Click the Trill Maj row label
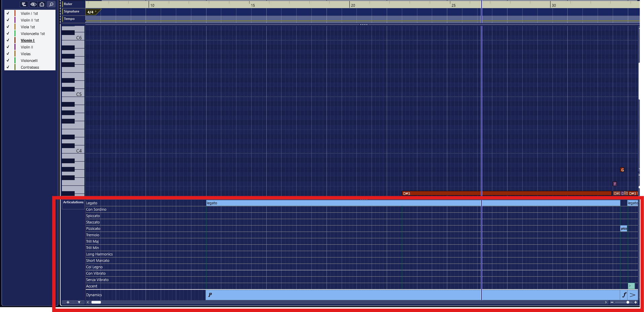The width and height of the screenshot is (644, 312). pos(92,241)
